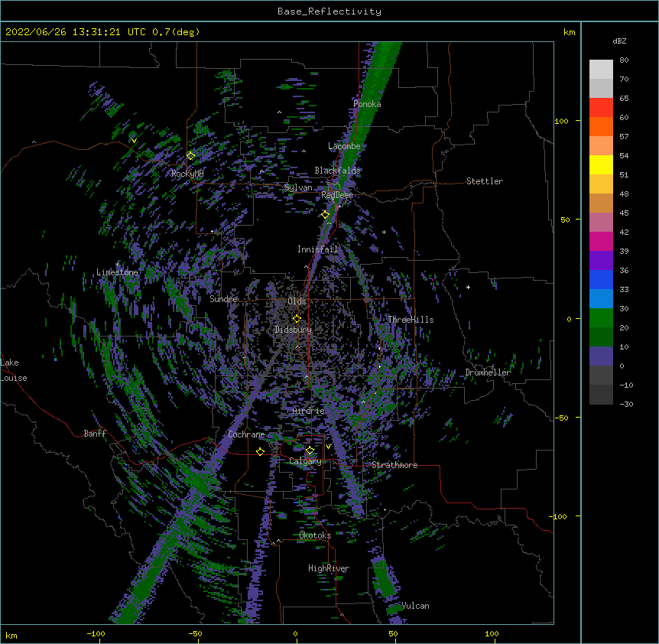Select the light gray 80 dBZ swatch

tap(601, 70)
